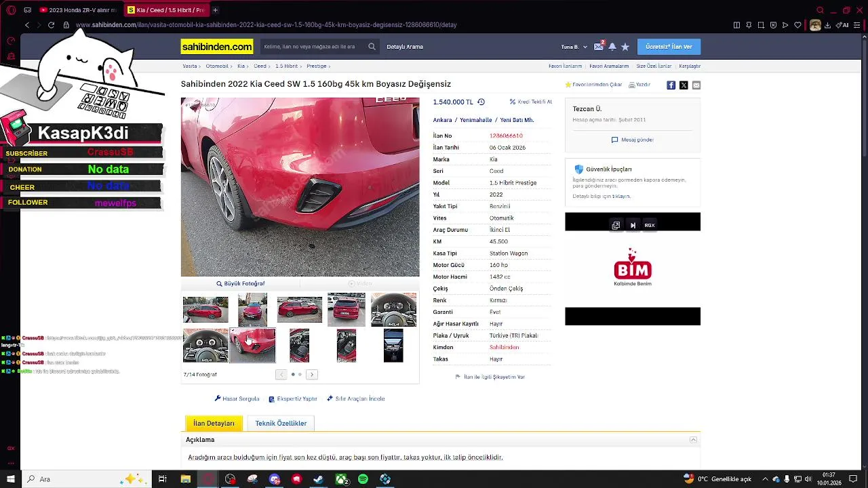
Task: Show previous thumbnail page arrow
Action: click(281, 374)
